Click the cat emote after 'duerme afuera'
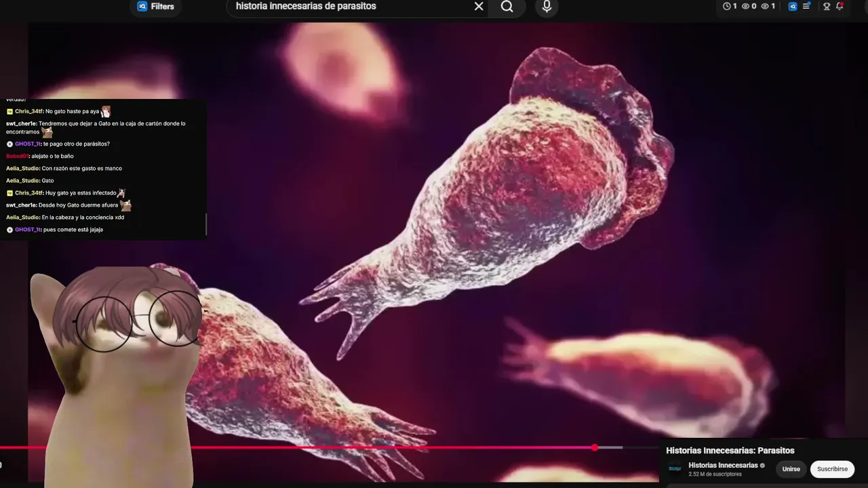The height and width of the screenshot is (488, 868). (125, 205)
